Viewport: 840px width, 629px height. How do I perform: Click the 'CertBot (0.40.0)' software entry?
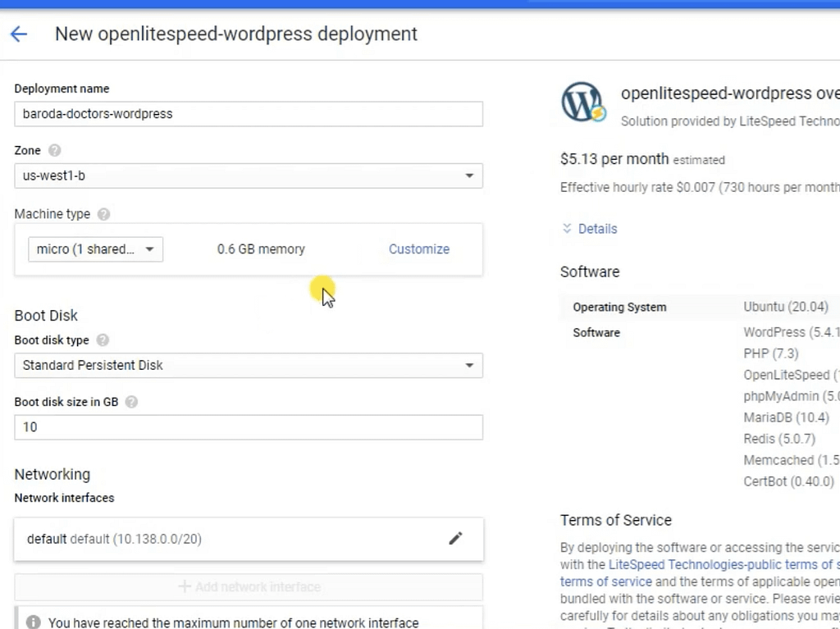[x=788, y=481]
